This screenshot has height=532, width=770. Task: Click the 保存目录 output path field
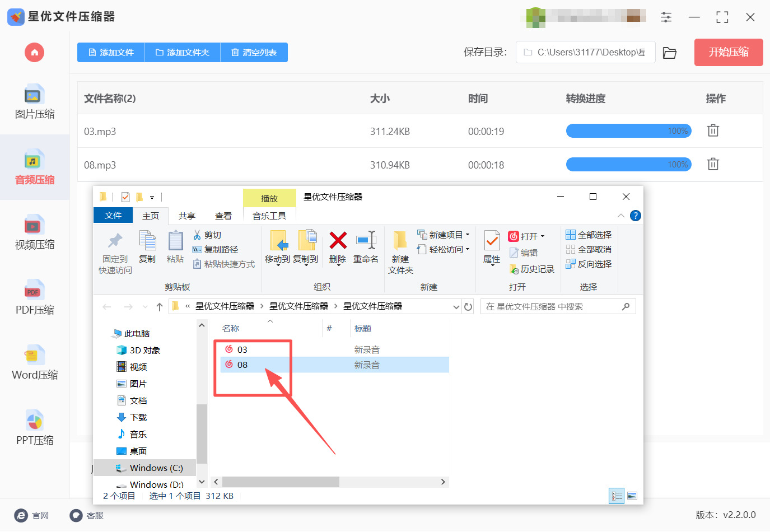(586, 52)
